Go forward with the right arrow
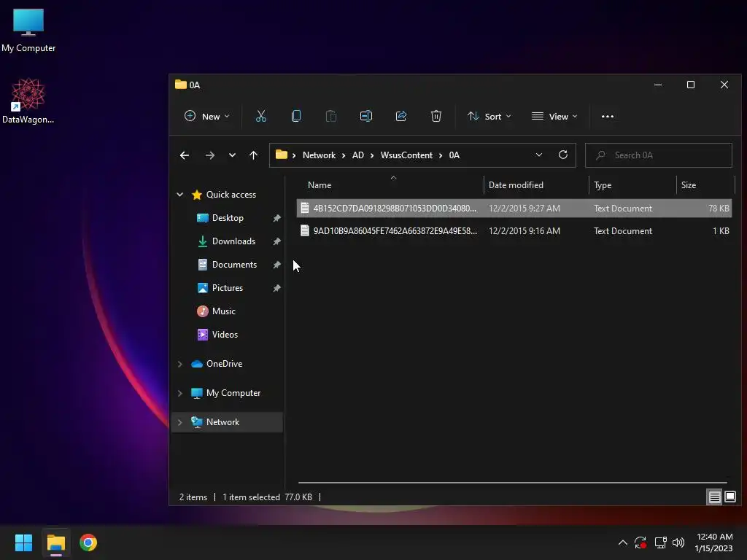The image size is (747, 560). point(209,155)
